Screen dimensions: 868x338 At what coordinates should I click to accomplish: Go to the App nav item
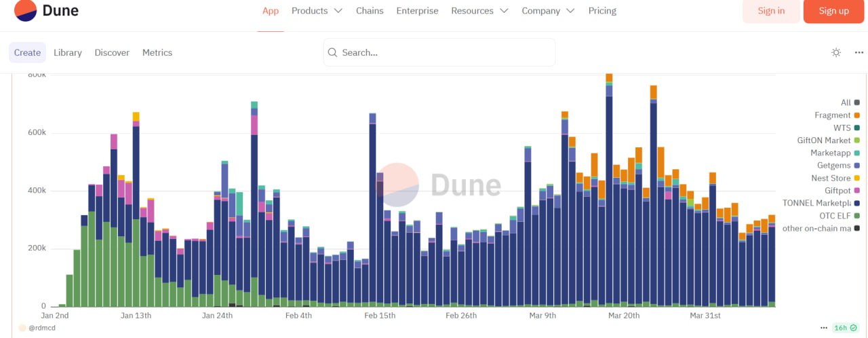pos(271,11)
